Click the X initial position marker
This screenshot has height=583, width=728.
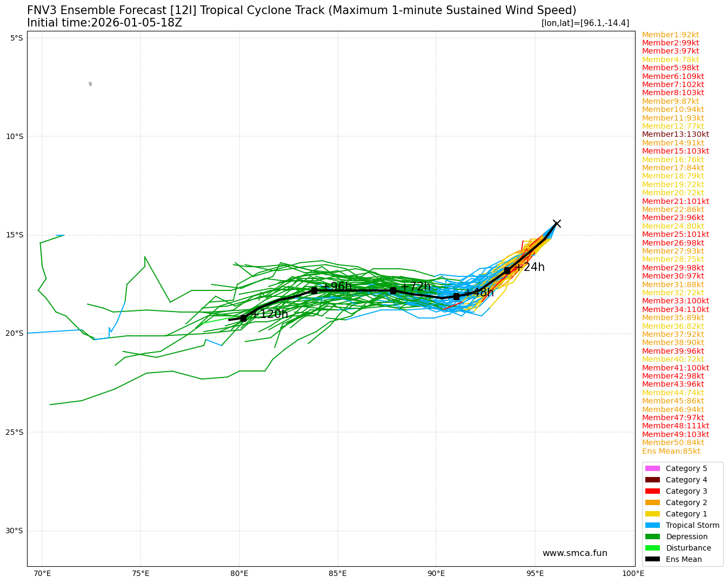[x=557, y=223]
